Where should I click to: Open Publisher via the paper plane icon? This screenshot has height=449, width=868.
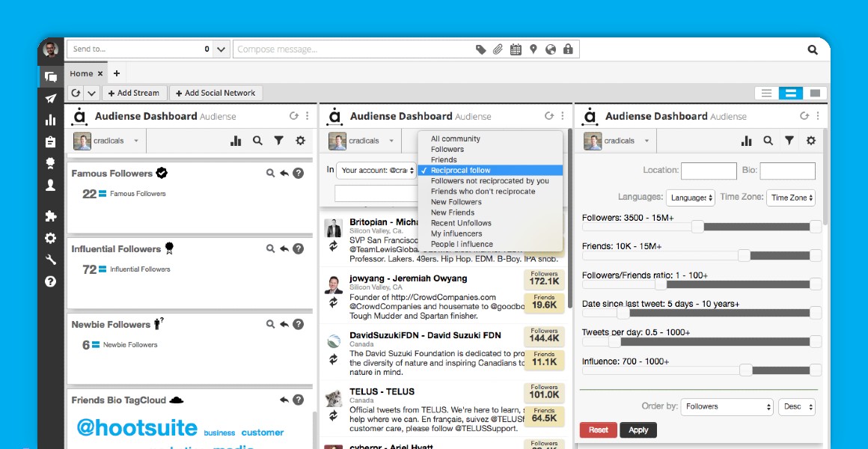[50, 99]
